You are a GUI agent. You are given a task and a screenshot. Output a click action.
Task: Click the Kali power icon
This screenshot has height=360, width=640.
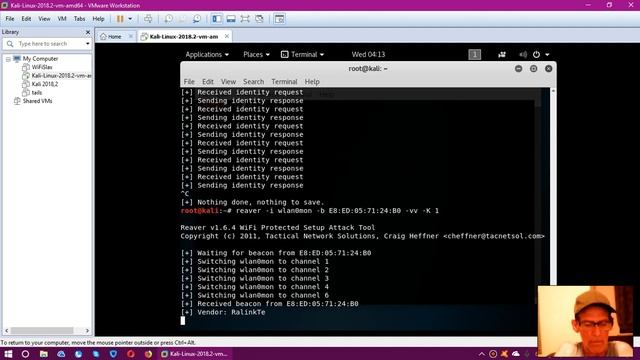click(536, 54)
